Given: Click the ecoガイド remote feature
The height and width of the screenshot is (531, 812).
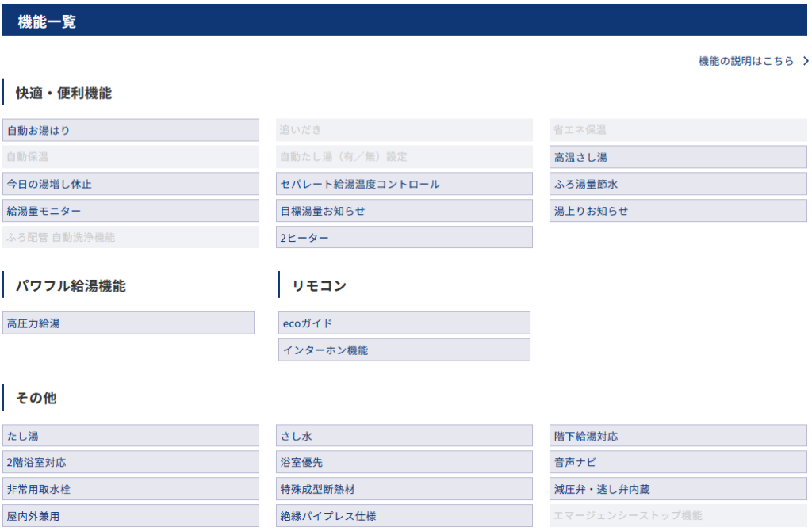Looking at the screenshot, I should pos(404,323).
